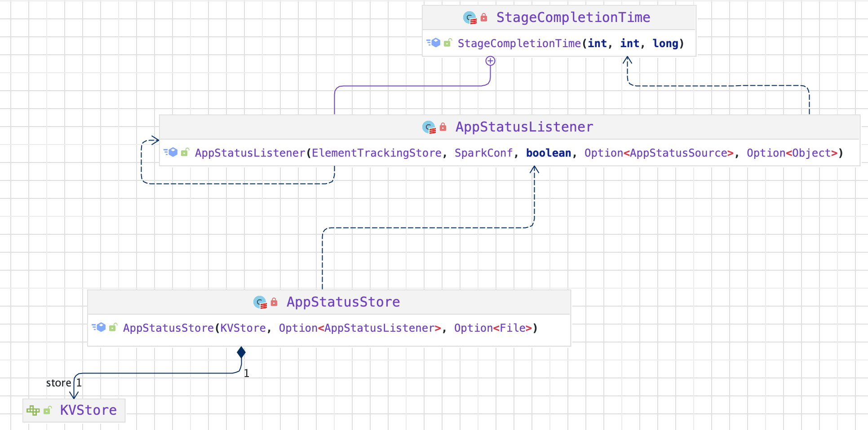This screenshot has height=430, width=868.
Task: Select the StageCompletionTime class title
Action: point(573,18)
